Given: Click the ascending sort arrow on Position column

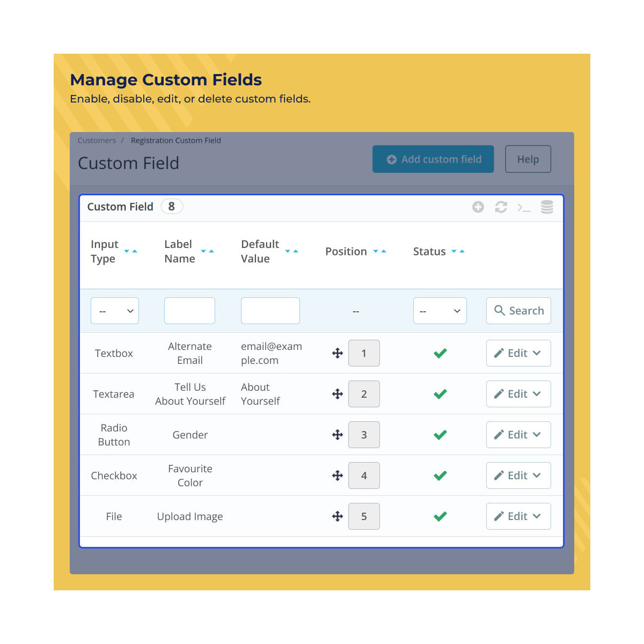Looking at the screenshot, I should pyautogui.click(x=384, y=250).
